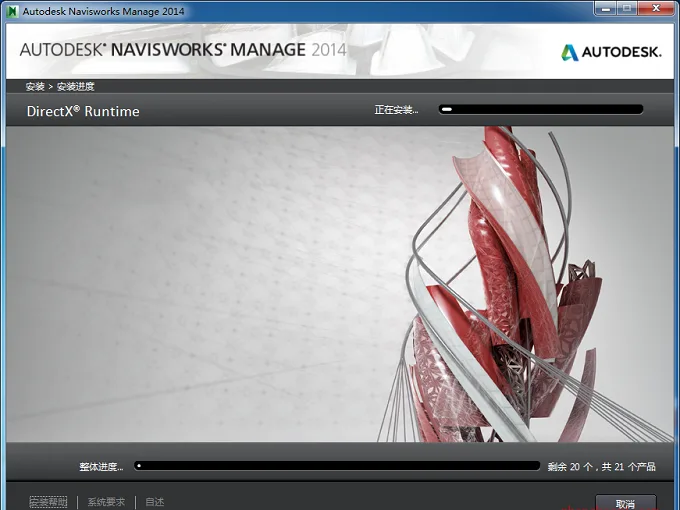Minimize the Navisworks installer window
680x510 pixels.
point(606,9)
